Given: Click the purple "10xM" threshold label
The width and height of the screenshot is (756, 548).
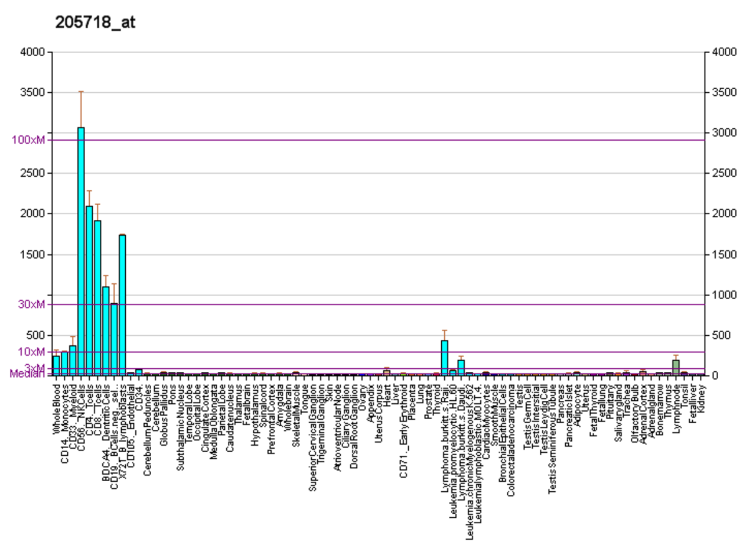Looking at the screenshot, I should click(x=31, y=352).
